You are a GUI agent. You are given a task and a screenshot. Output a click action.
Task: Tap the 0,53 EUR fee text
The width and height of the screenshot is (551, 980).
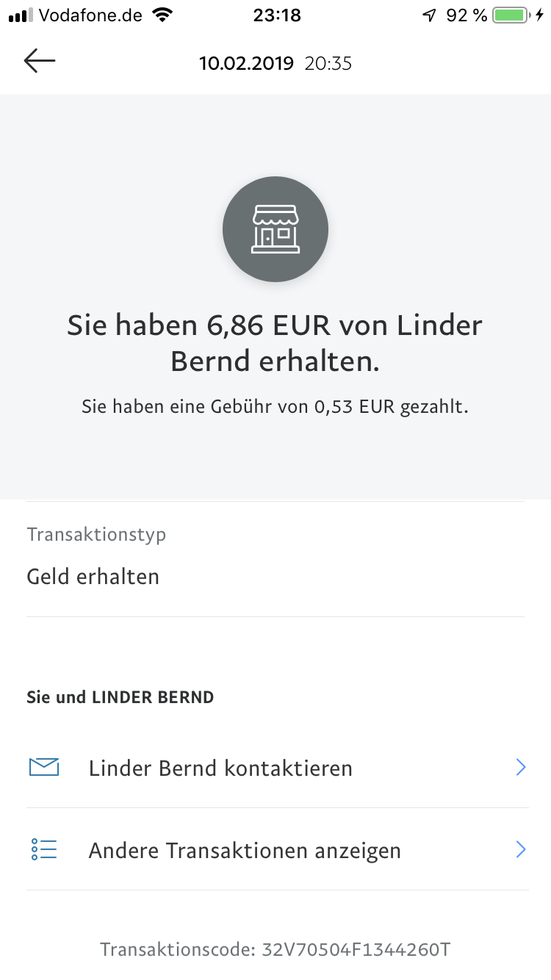[x=275, y=407]
